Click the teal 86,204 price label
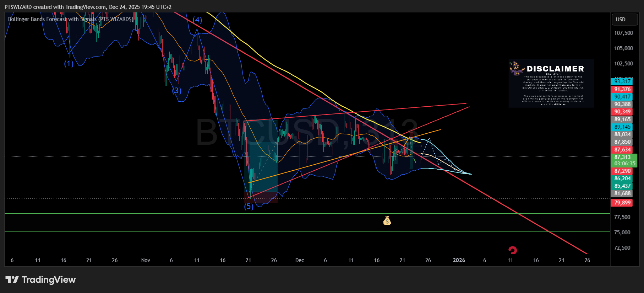 point(622,179)
